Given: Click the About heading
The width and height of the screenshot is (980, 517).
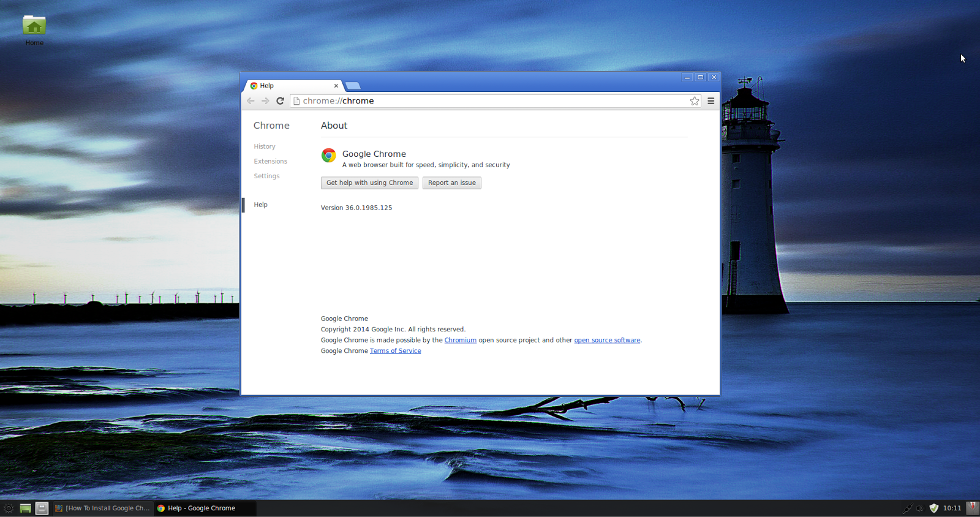Looking at the screenshot, I should tap(334, 126).
